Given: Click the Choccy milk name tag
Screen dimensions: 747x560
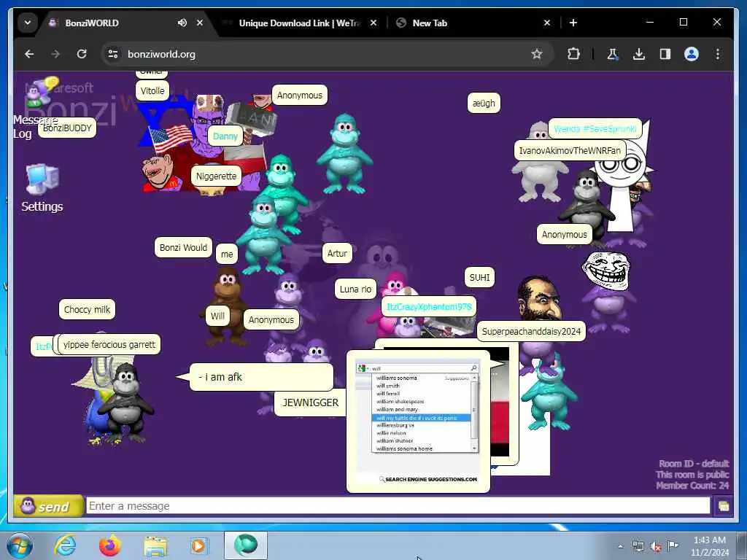Looking at the screenshot, I should pos(88,310).
